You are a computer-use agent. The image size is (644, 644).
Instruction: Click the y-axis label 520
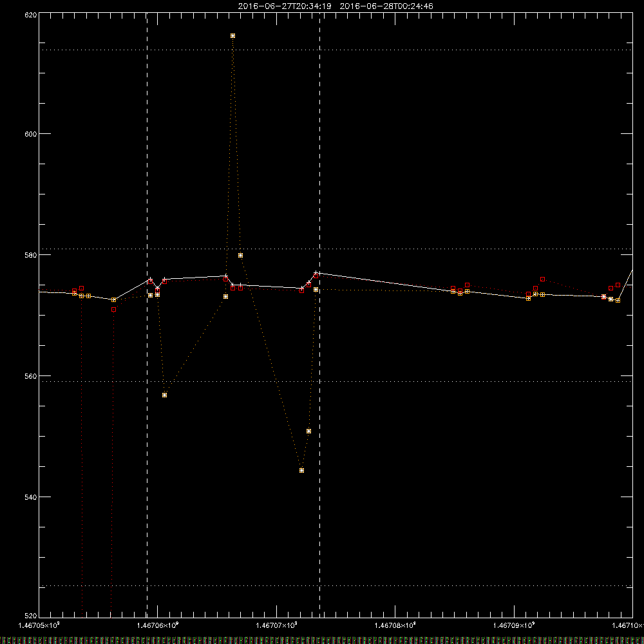click(x=31, y=616)
